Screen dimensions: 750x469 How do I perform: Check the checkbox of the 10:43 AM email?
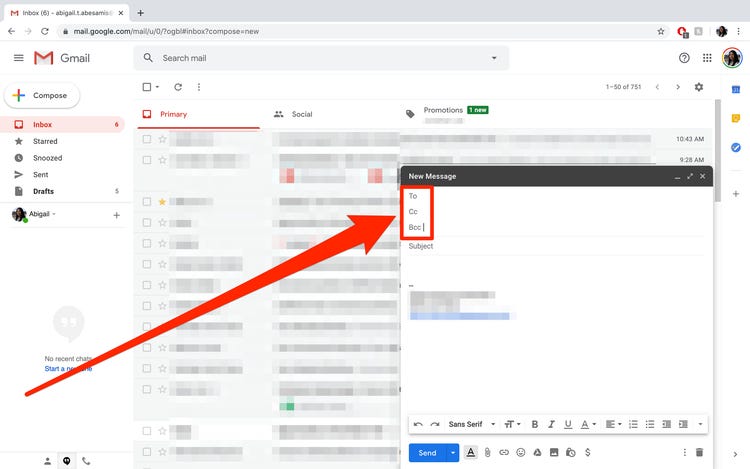(x=147, y=139)
